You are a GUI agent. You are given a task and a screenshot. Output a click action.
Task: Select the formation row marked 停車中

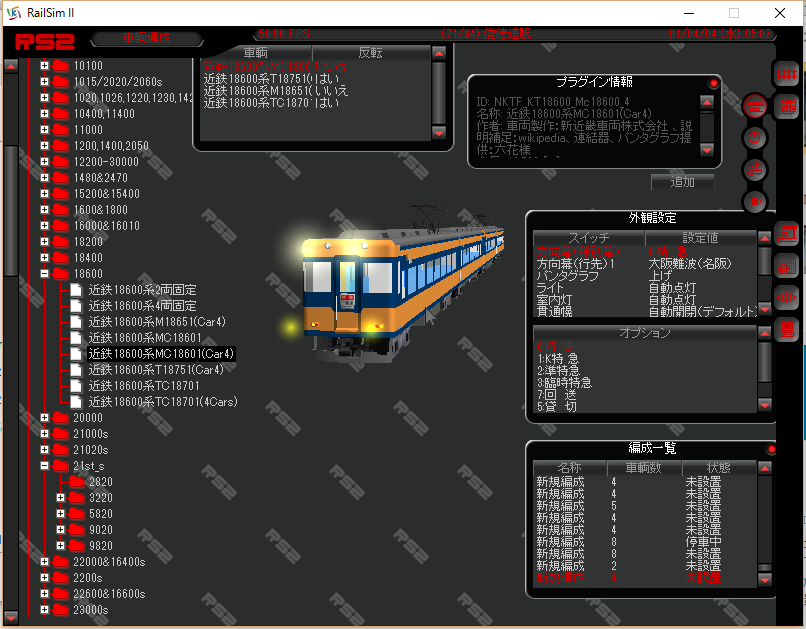pos(645,542)
